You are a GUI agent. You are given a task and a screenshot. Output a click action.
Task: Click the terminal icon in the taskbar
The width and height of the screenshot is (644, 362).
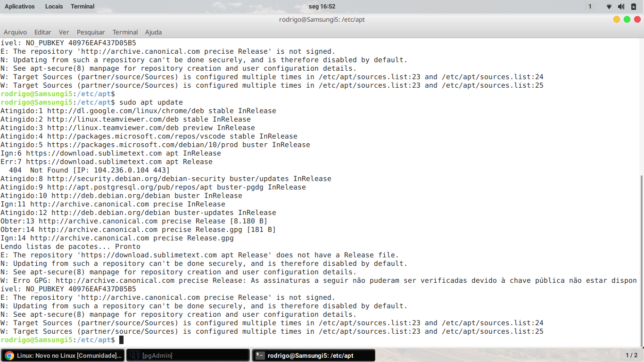click(260, 355)
